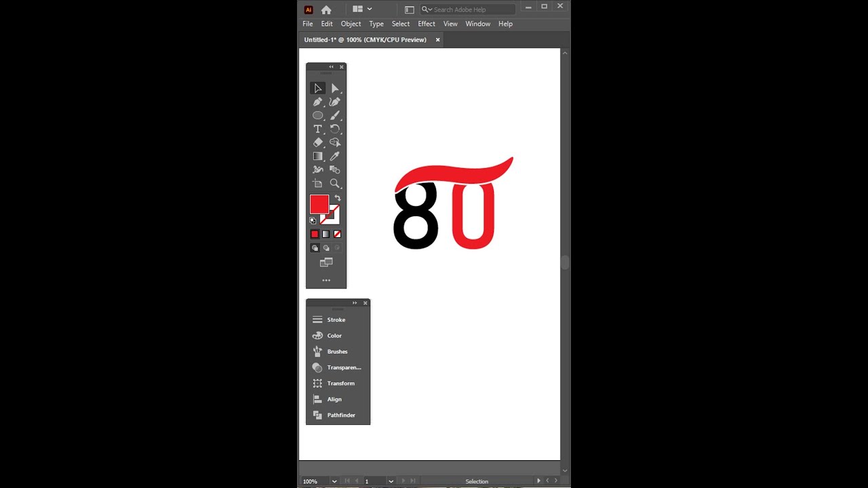Close the Untitled-1 document tab
868x488 pixels.
coord(437,40)
